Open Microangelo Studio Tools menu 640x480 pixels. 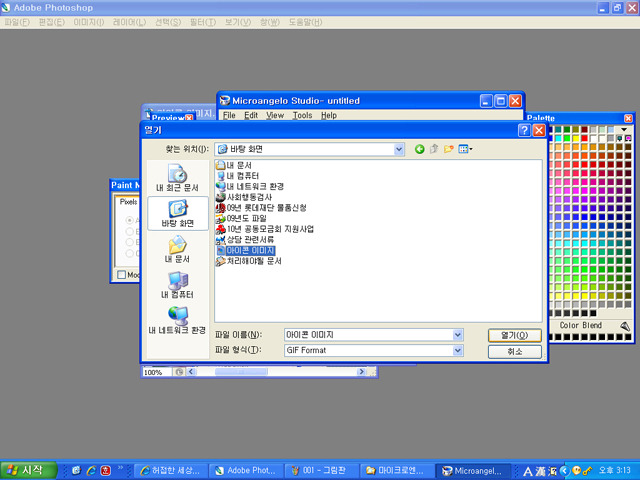pos(302,116)
